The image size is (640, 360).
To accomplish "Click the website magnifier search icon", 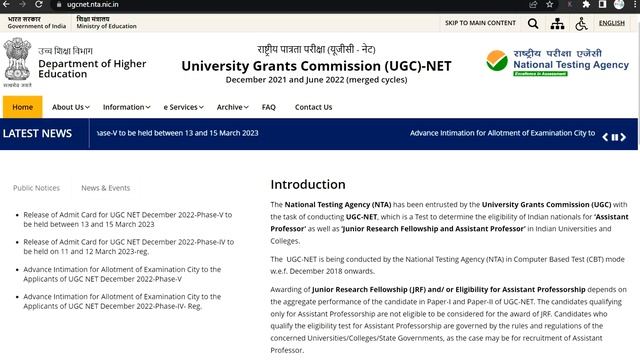I will 533,24.
